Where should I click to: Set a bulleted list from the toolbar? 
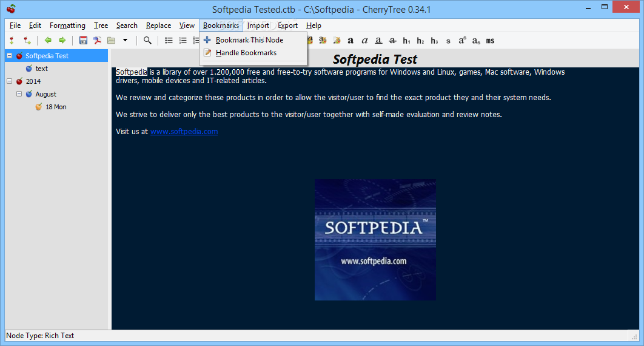pyautogui.click(x=169, y=40)
